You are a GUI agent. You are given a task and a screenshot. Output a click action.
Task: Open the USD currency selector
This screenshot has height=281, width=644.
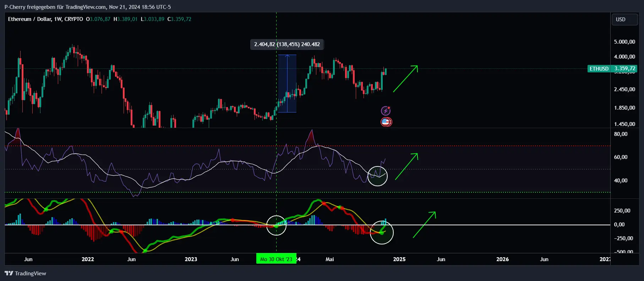pos(624,20)
